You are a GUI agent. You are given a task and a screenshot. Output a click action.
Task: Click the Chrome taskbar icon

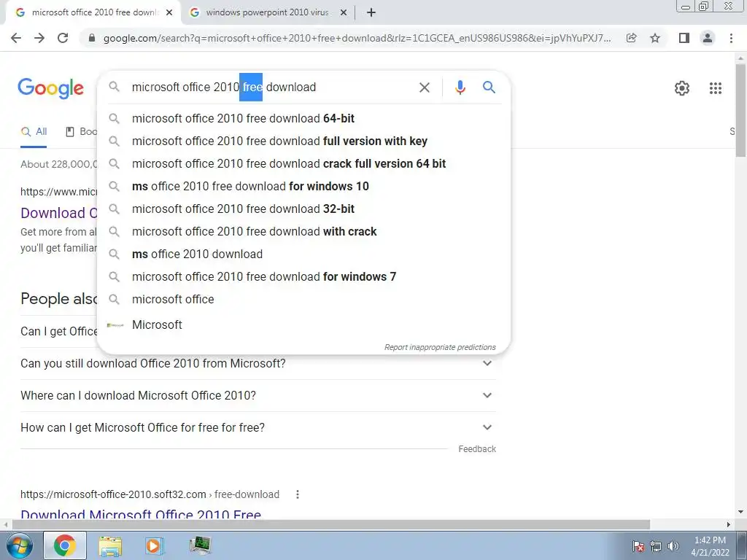(x=65, y=545)
